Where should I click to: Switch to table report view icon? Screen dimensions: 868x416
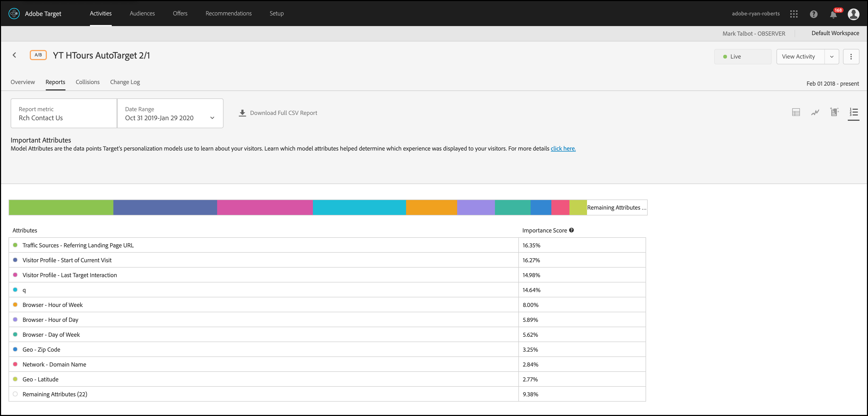[796, 113]
